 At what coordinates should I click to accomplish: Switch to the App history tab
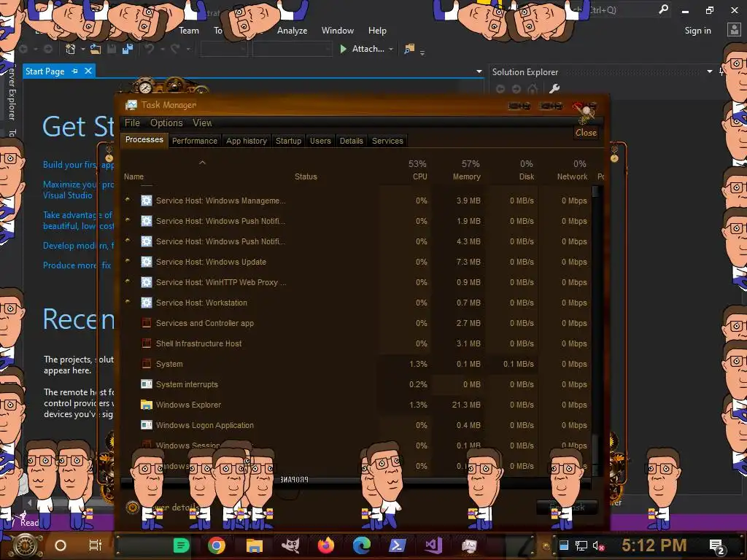coord(247,141)
